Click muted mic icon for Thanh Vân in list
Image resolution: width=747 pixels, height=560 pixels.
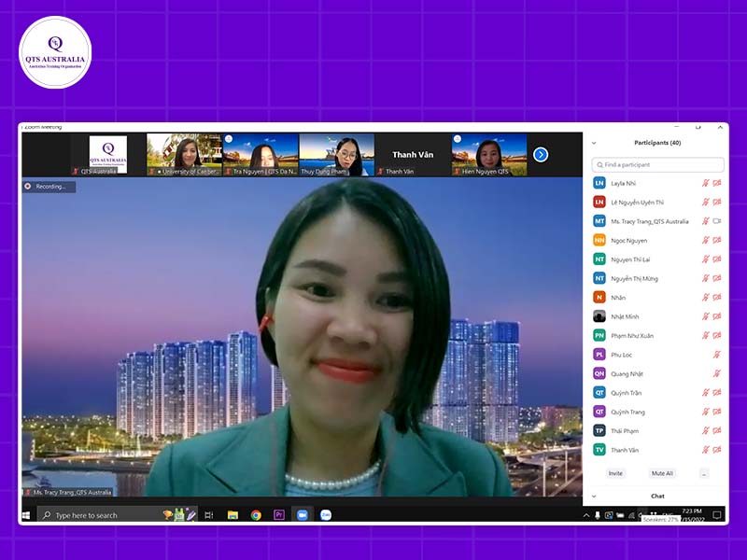pos(706,450)
